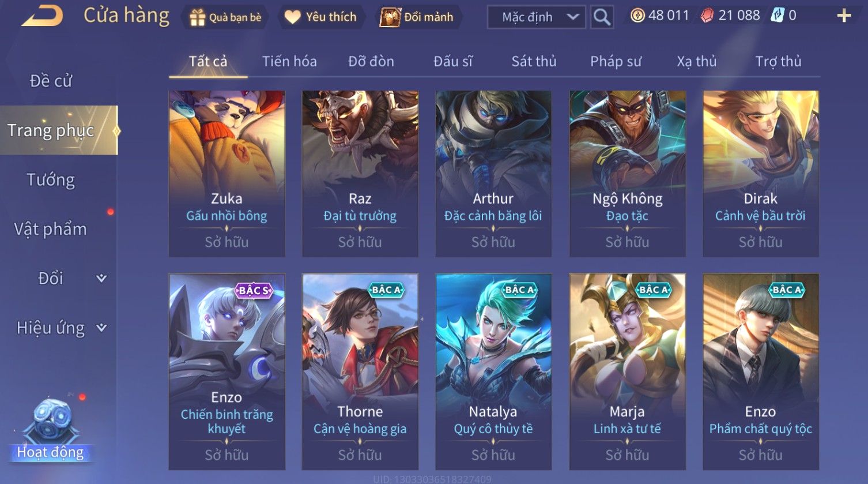Open the search magnifier icon
The image size is (868, 484).
(x=602, y=17)
